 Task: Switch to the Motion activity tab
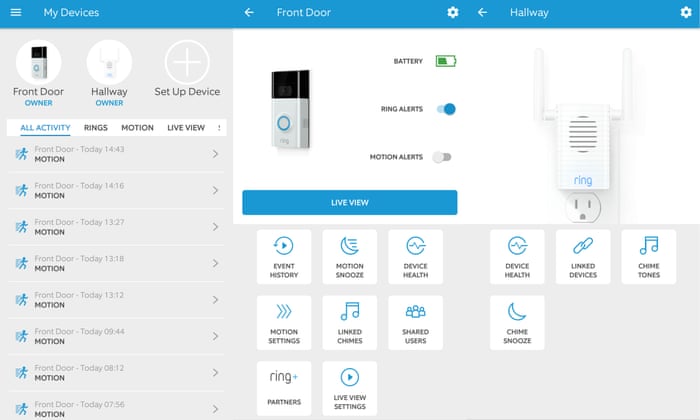point(137,128)
